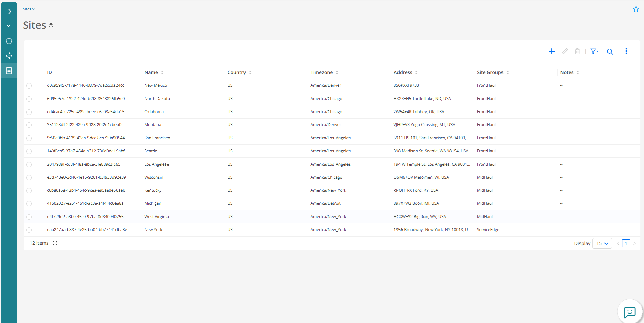Viewport: 644px width, 323px height.
Task: Open the Display 15 page size dropdown
Action: click(602, 243)
